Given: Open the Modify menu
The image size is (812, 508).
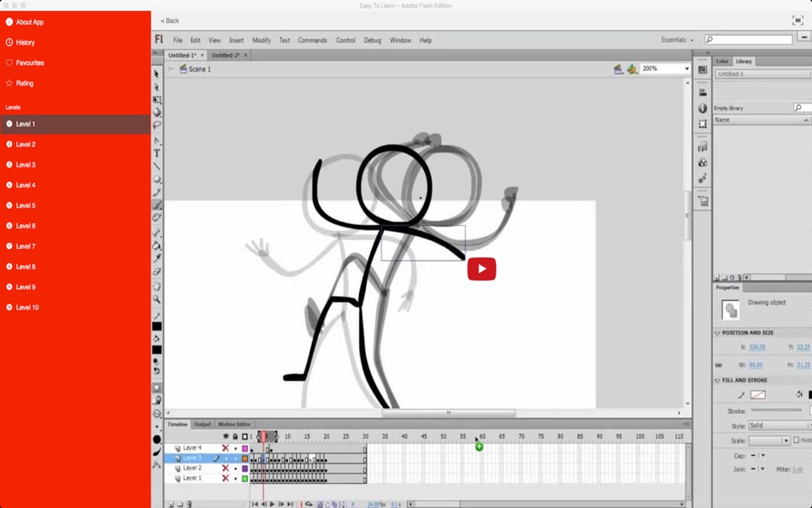Looking at the screenshot, I should pos(261,40).
